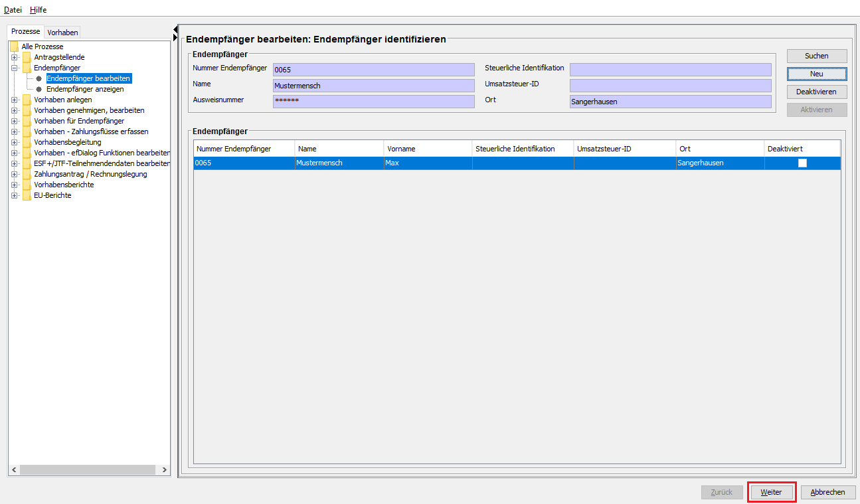The height and width of the screenshot is (504, 860).
Task: Select table cell Sangerhausen
Action: click(721, 163)
